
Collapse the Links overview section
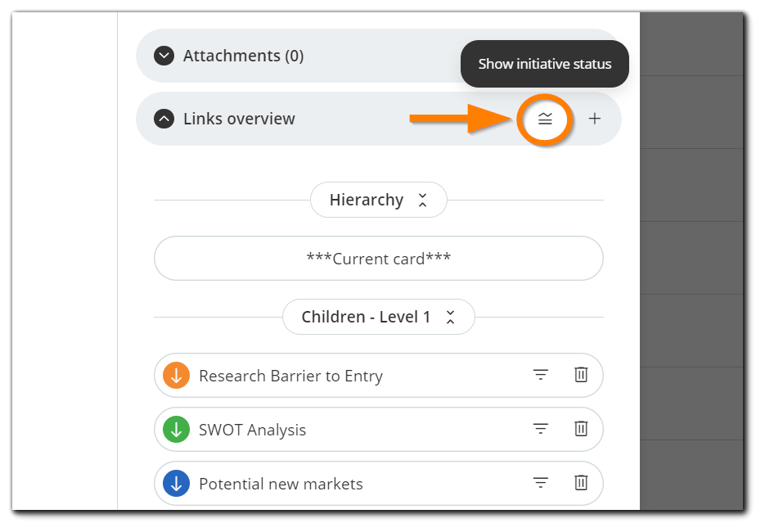pos(163,119)
